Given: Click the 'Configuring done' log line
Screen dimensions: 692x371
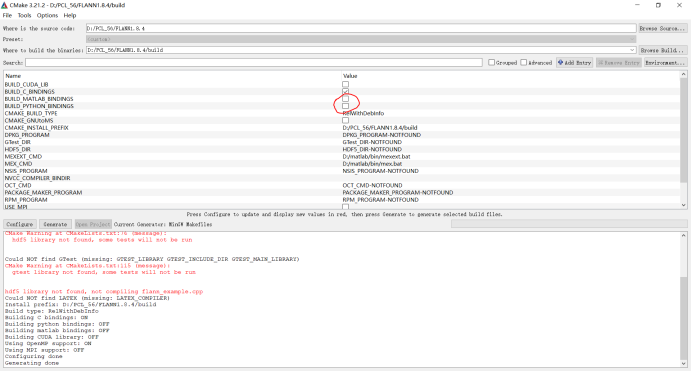Looking at the screenshot, I should pos(34,356).
